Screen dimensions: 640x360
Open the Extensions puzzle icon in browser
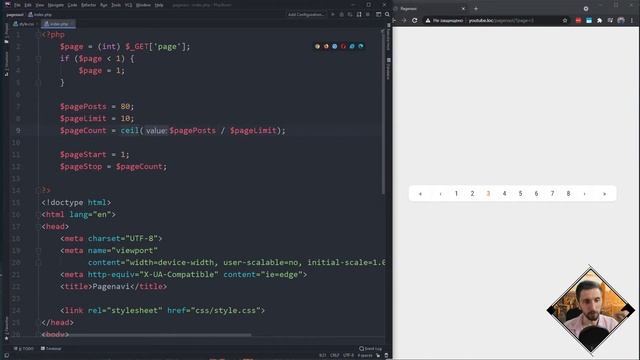(600, 20)
